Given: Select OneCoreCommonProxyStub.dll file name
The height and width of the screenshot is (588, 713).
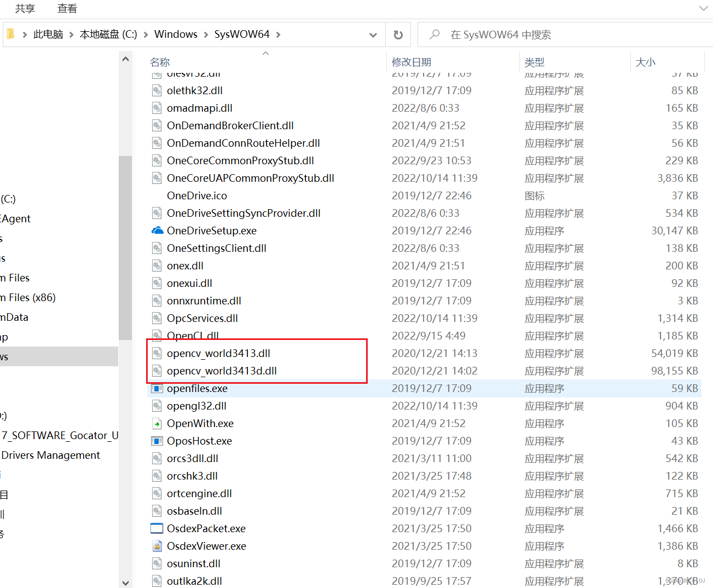Looking at the screenshot, I should [240, 160].
